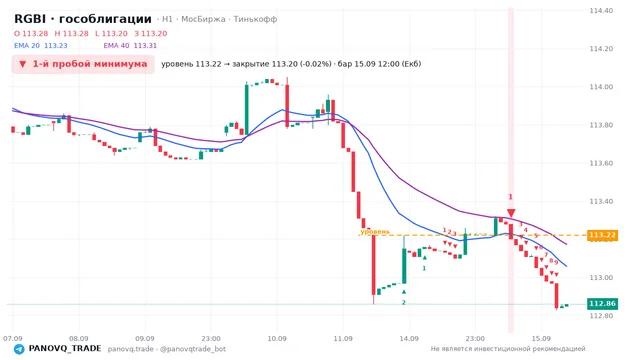Click the 'RGBI · гособлигации' title
Viewport: 640px width, 360px height.
pos(83,19)
